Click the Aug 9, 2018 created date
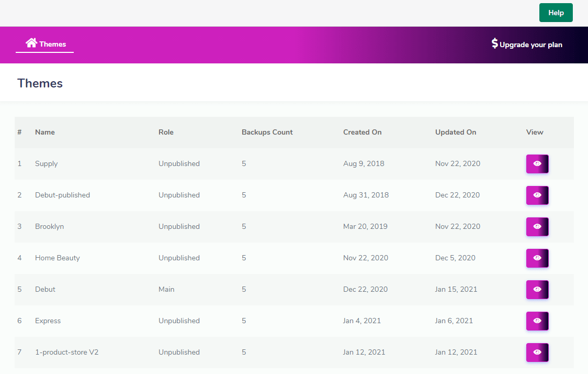The width and height of the screenshot is (588, 374). [x=364, y=164]
